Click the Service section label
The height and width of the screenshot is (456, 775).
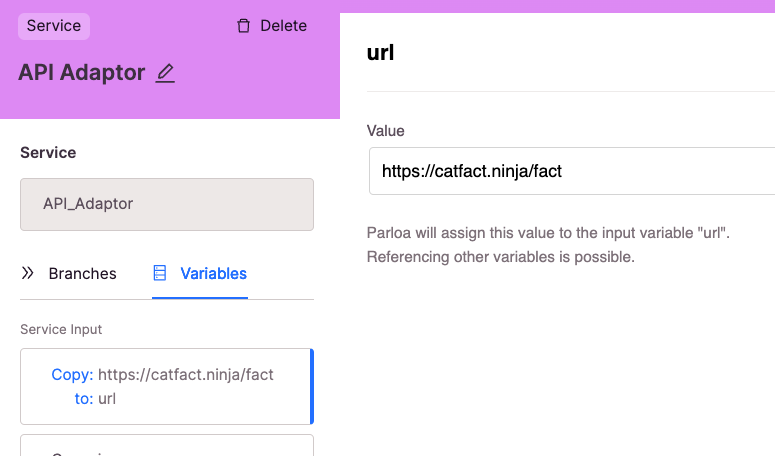(x=48, y=153)
